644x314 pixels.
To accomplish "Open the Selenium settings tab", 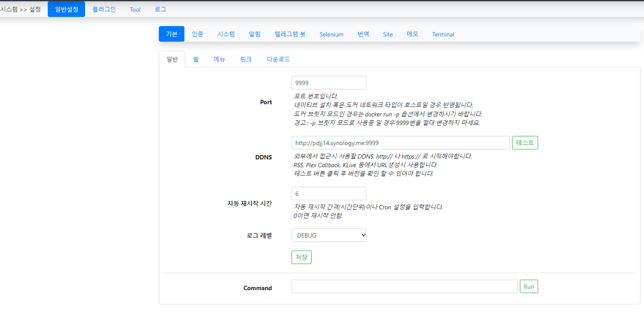I will coord(331,34).
